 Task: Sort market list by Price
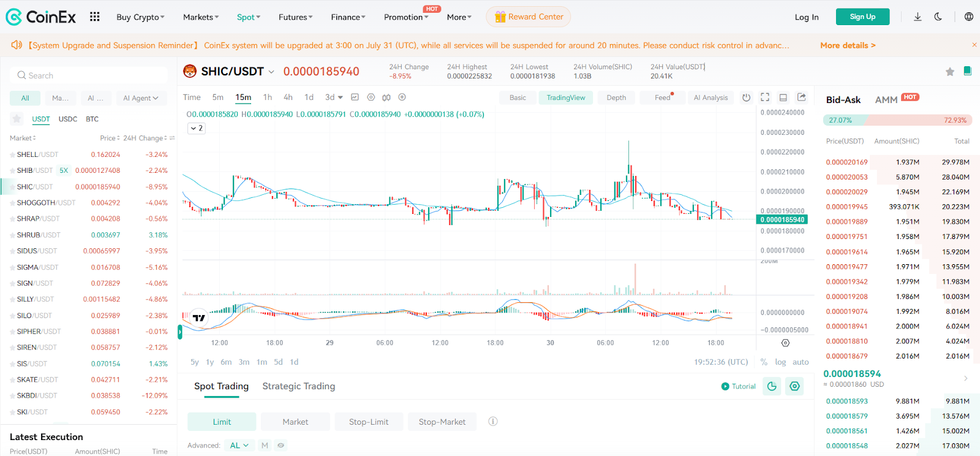[x=110, y=138]
